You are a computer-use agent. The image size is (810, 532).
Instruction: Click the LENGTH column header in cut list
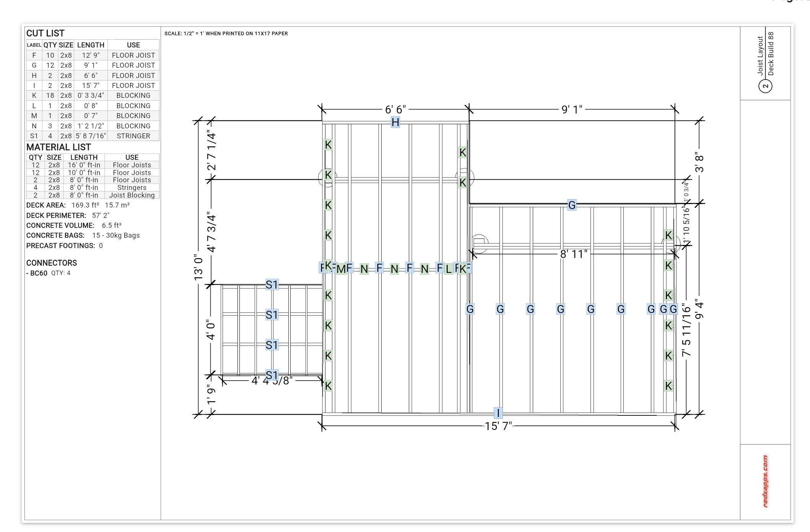pyautogui.click(x=91, y=45)
